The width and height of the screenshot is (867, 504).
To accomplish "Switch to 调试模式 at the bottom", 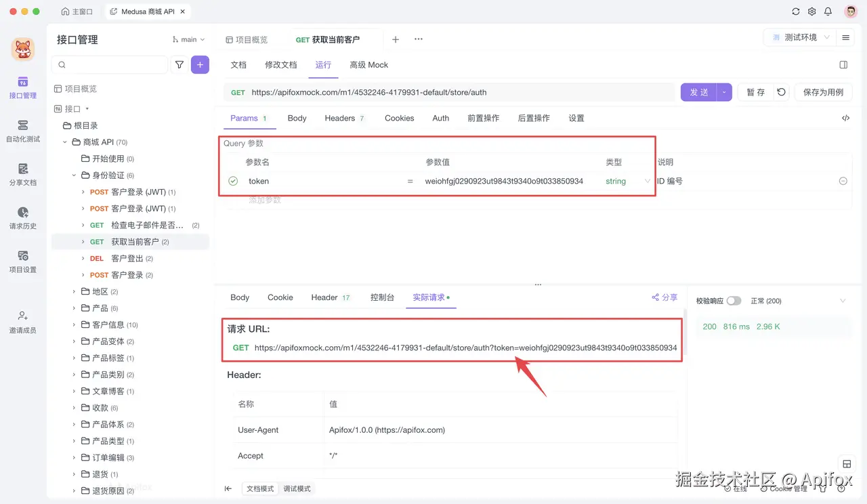I will coord(297,488).
